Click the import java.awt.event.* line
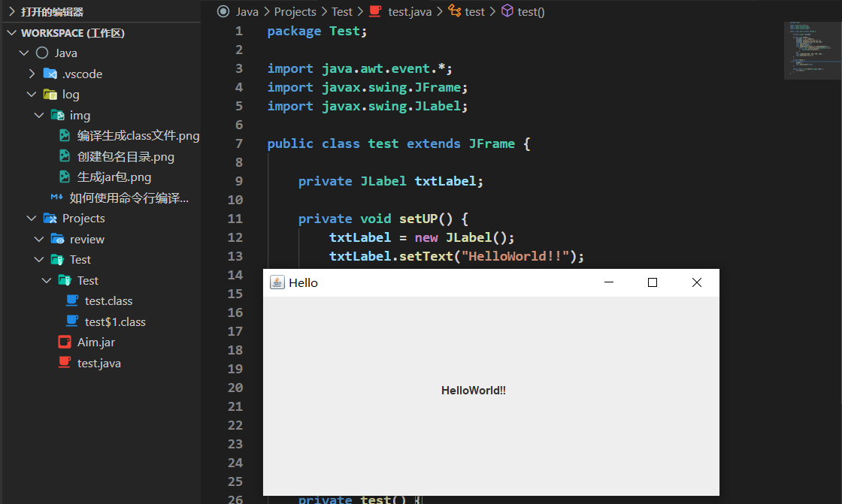The height and width of the screenshot is (504, 842). pyautogui.click(x=360, y=68)
